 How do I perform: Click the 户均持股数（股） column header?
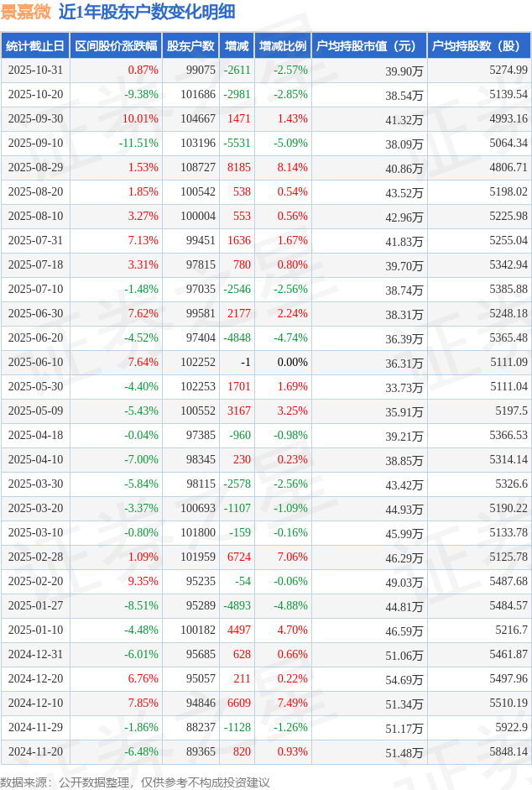(x=478, y=46)
